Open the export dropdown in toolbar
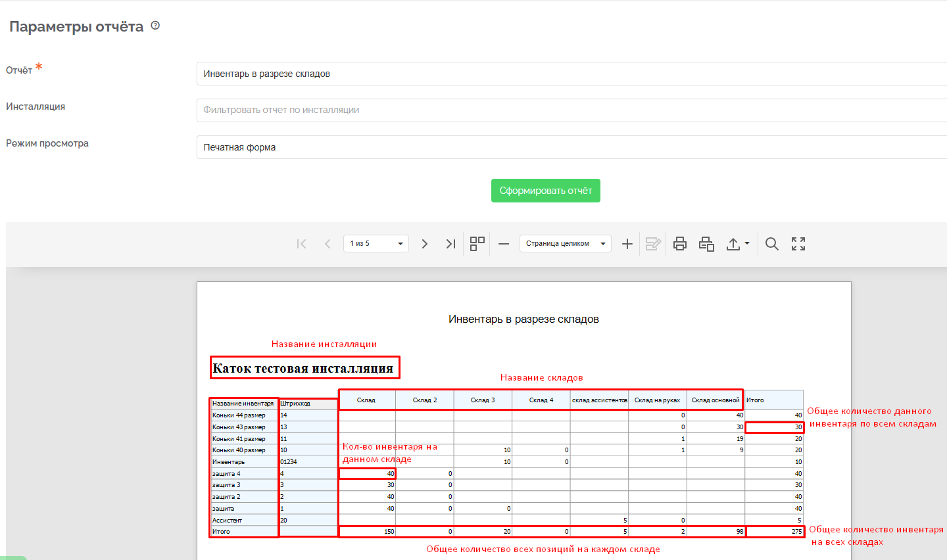 click(x=737, y=244)
